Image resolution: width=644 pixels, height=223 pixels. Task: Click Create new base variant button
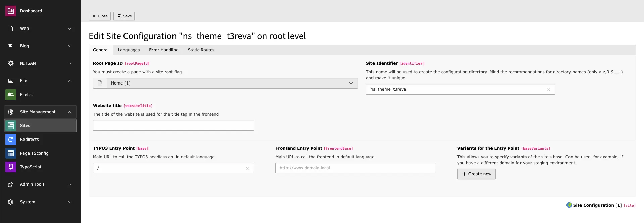(x=476, y=174)
